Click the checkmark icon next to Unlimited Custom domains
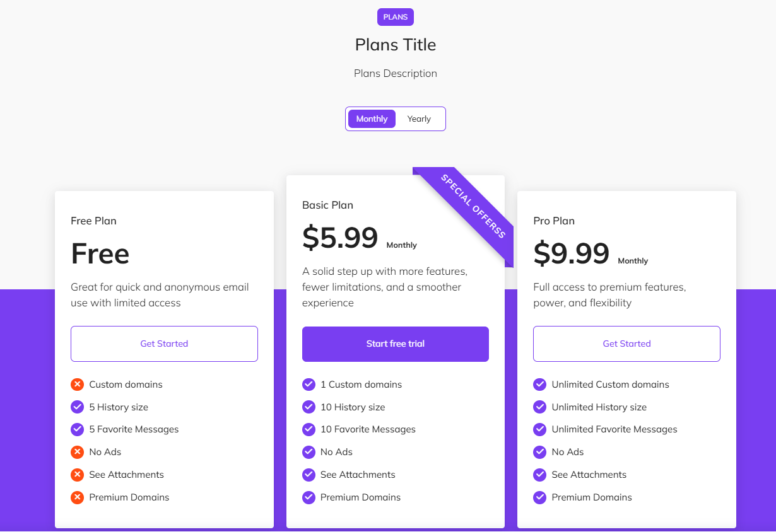Viewport: 776px width, 532px height. pyautogui.click(x=539, y=385)
